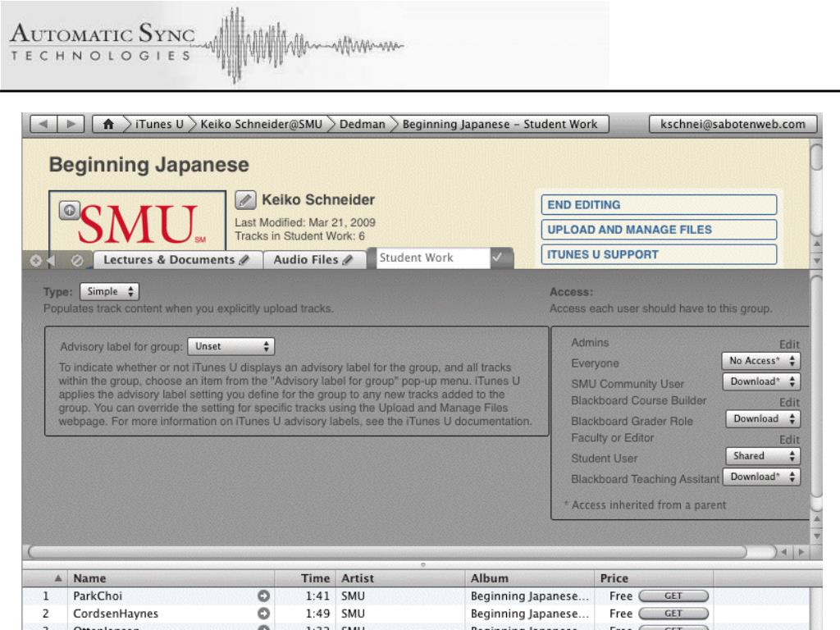Open the SMU Community User access dropdown

click(x=761, y=381)
